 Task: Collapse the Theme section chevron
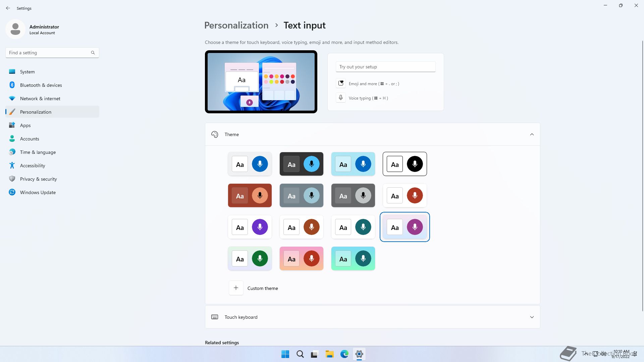click(x=532, y=134)
